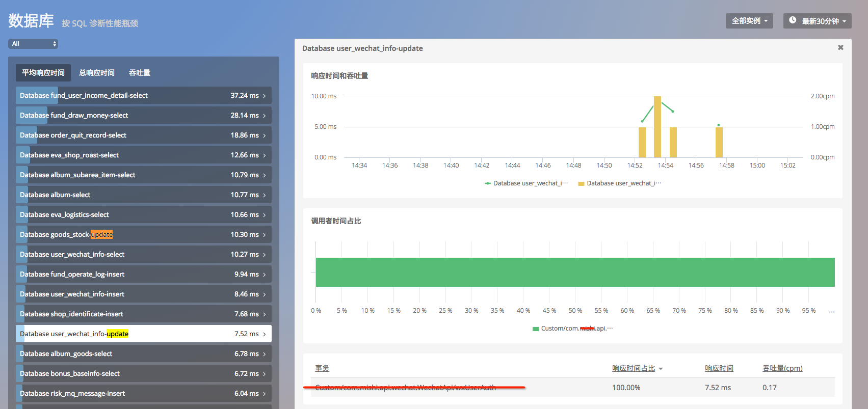868x409 pixels.
Task: Open Database fund_draw_money-select row
Action: 144,115
